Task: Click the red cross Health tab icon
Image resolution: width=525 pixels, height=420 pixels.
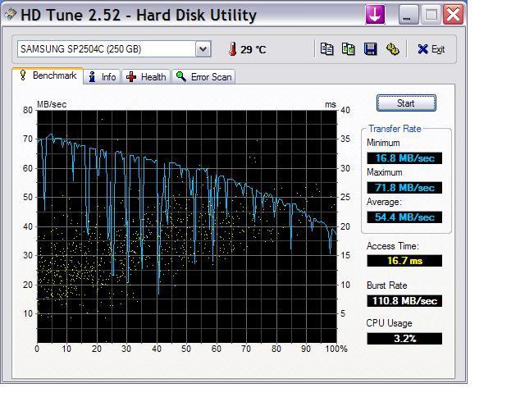Action: [131, 76]
